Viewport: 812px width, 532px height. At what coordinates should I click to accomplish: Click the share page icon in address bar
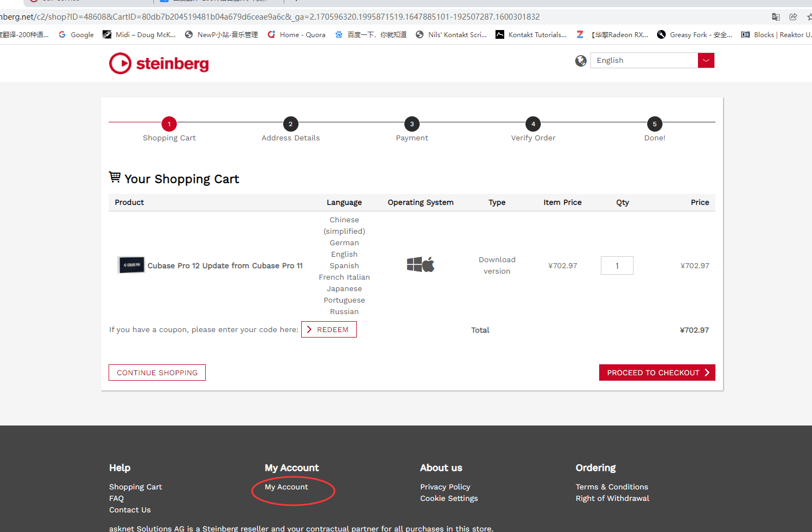click(793, 17)
